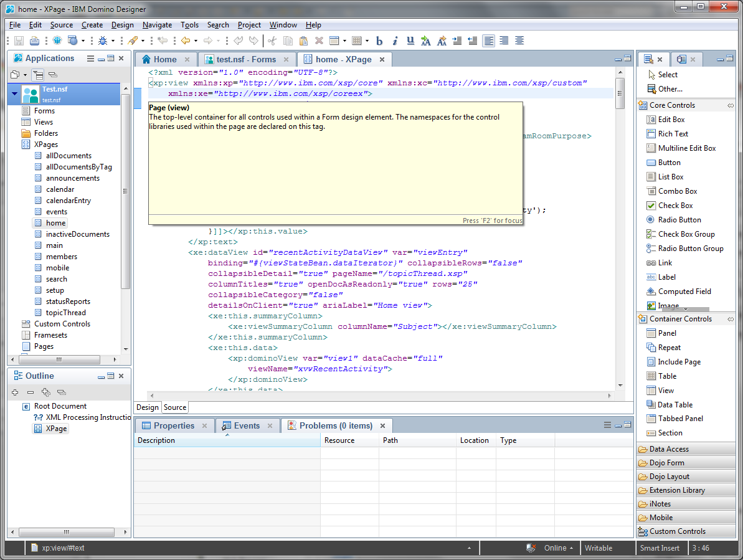Click the Bold formatting icon
Viewport: 743px width, 560px height.
[379, 41]
